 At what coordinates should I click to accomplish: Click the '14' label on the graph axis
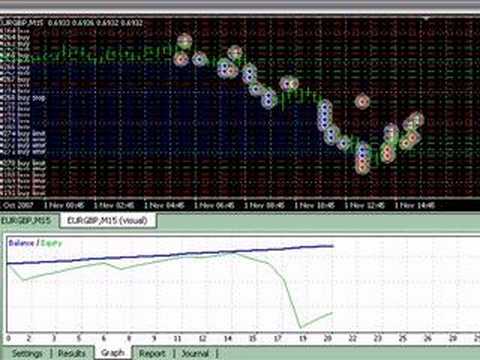[227, 339]
